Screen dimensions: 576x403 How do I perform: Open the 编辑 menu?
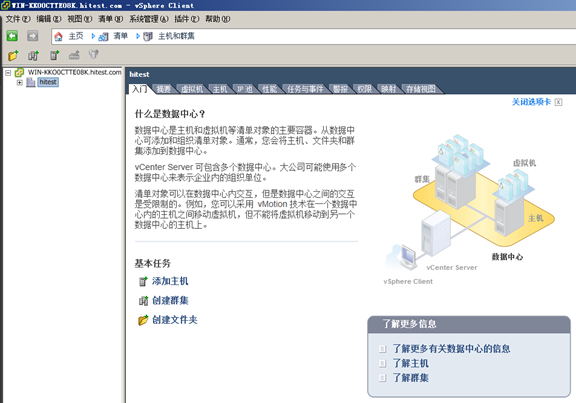(48, 19)
